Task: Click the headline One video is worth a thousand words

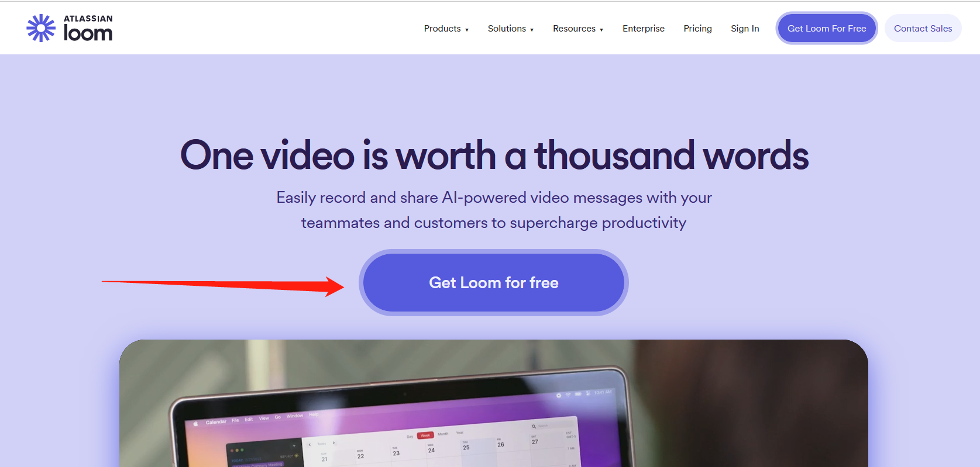Action: tap(494, 155)
